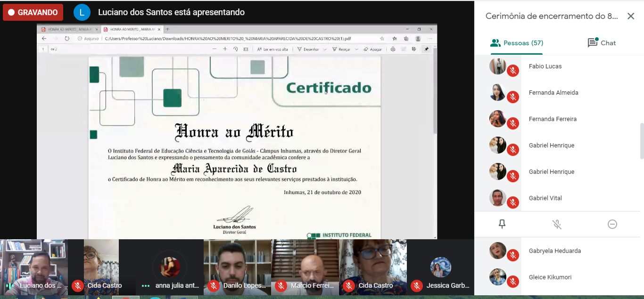644x299 pixels.
Task: Click the mute microphone icon under Gabriel Vital
Action: (557, 224)
